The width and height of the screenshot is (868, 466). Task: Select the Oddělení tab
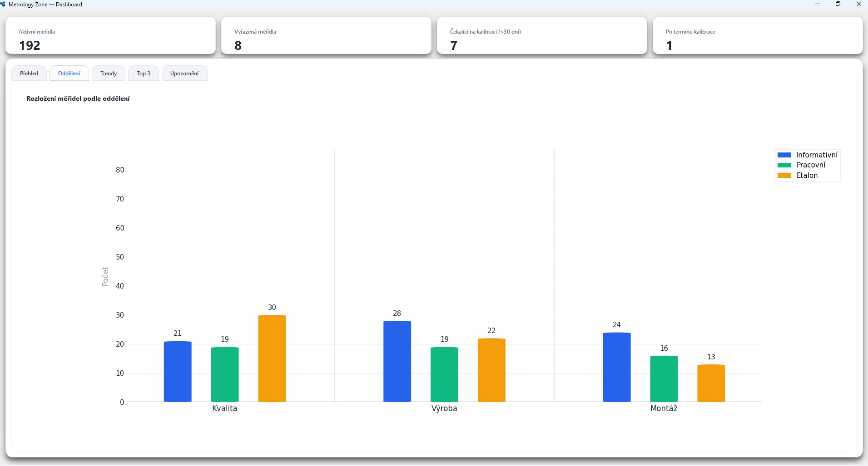point(69,74)
